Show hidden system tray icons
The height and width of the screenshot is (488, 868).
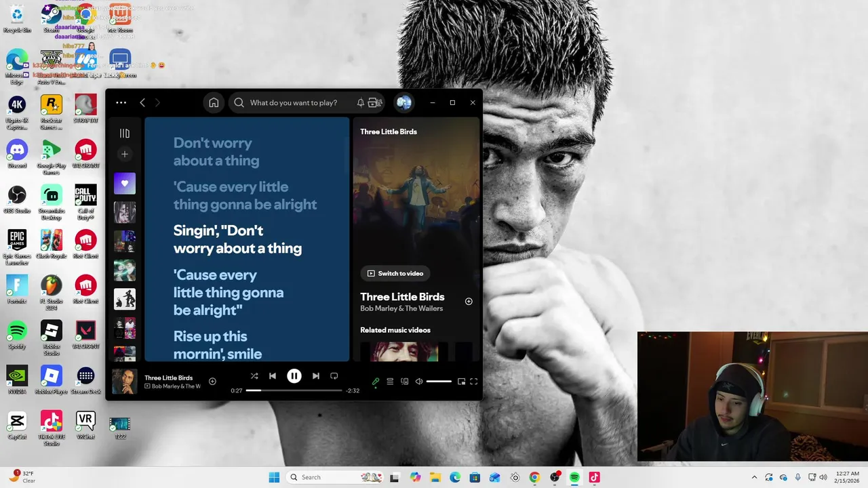click(x=754, y=477)
